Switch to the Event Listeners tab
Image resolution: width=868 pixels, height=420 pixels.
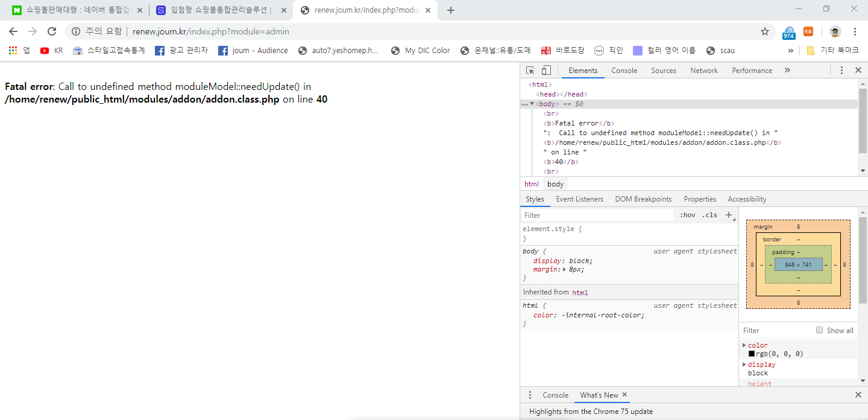579,199
